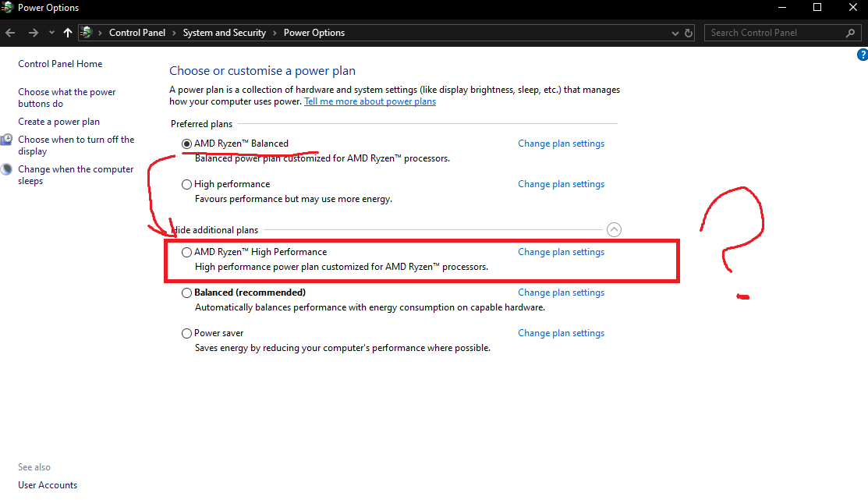Change plan settings for Power saver

561,333
